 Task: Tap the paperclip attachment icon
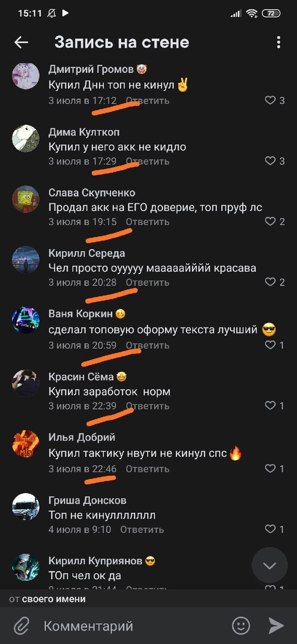click(x=20, y=626)
